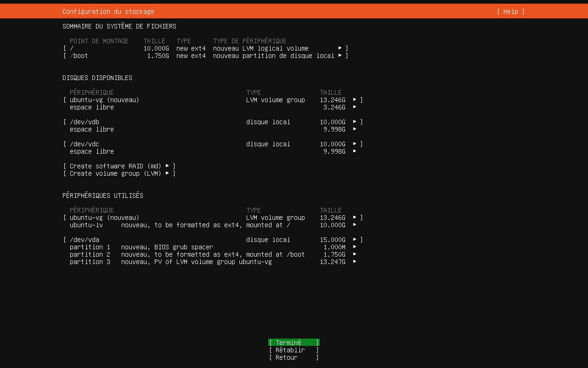588x368 pixels.
Task: Open the /boot mount point entry
Action: pos(206,56)
